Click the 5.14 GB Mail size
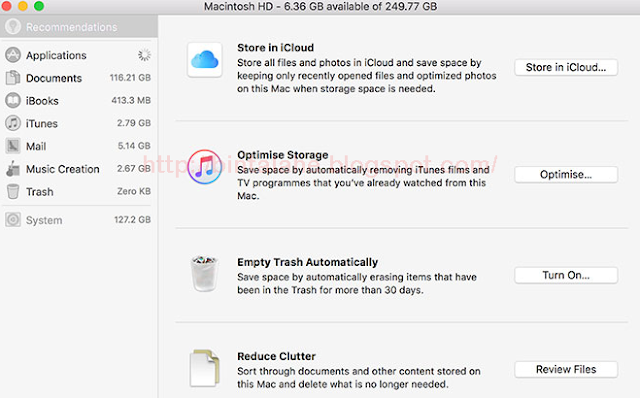The height and width of the screenshot is (398, 640). click(134, 146)
